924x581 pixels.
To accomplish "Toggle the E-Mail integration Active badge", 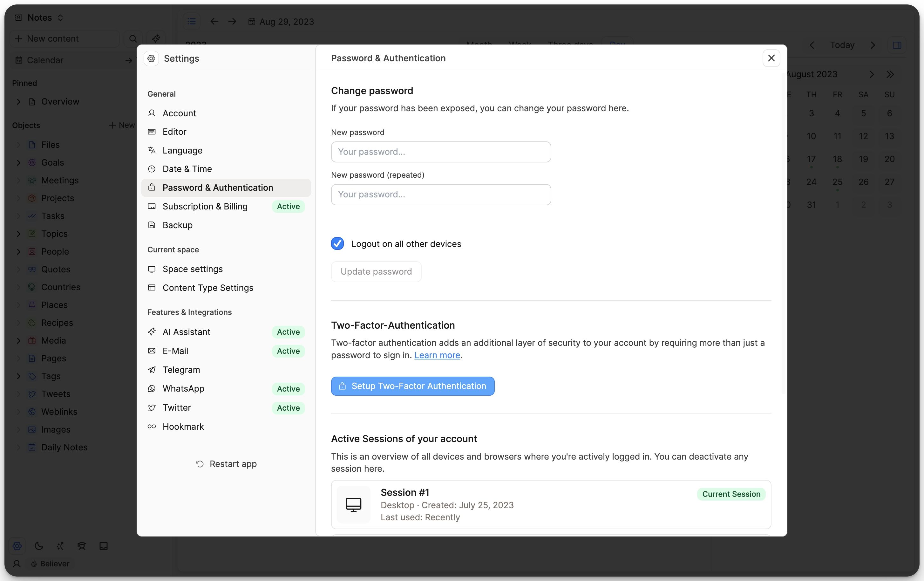I will pyautogui.click(x=288, y=351).
